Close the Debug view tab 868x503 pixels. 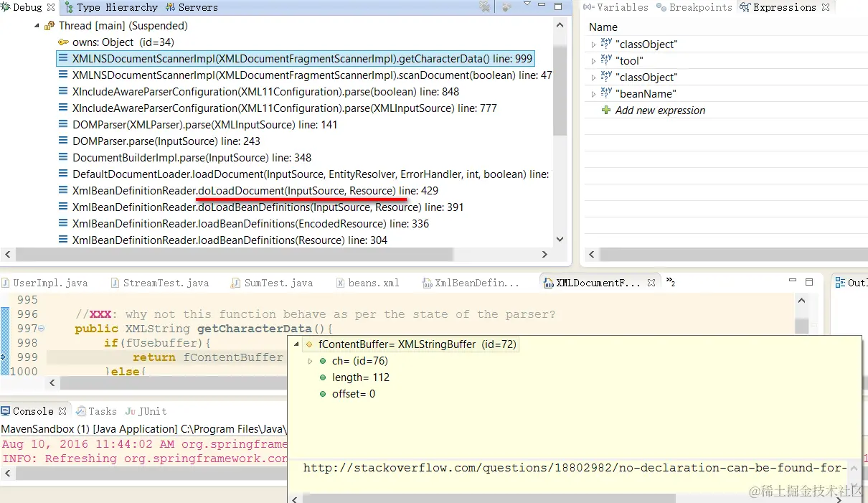tap(51, 7)
